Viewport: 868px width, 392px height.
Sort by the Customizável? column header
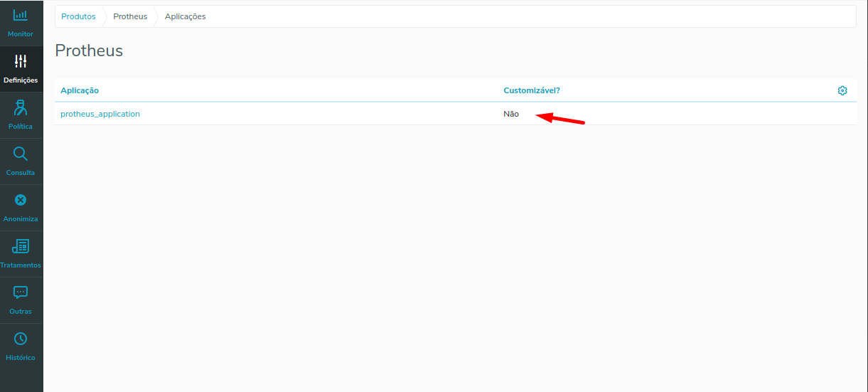(x=532, y=90)
